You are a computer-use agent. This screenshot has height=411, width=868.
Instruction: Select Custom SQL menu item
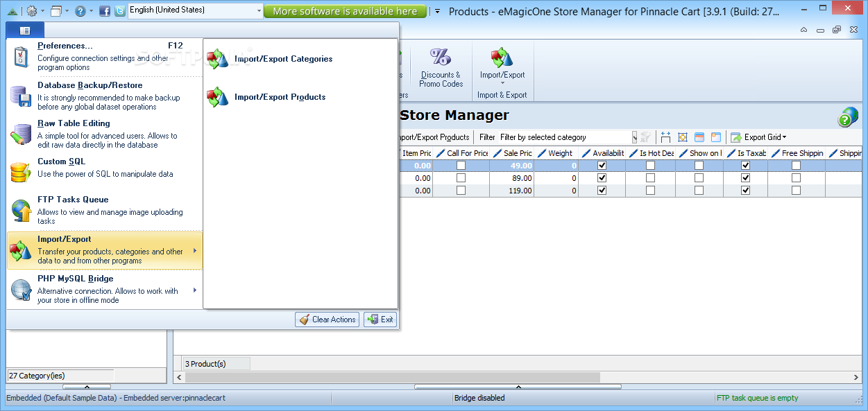(x=104, y=172)
